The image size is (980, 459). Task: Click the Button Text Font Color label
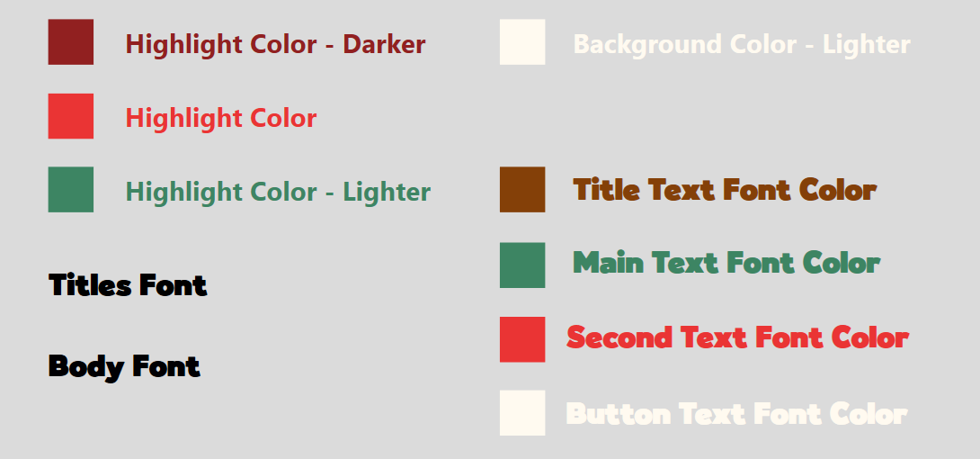[737, 414]
